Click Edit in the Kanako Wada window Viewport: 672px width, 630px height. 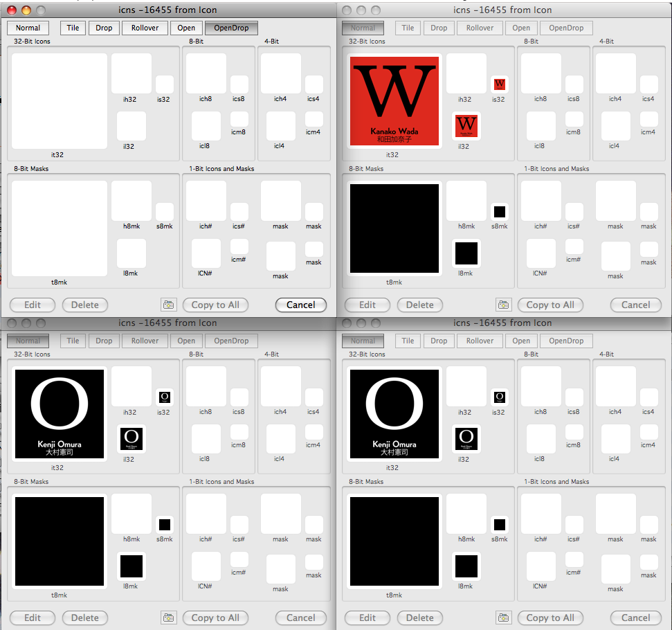(x=367, y=305)
